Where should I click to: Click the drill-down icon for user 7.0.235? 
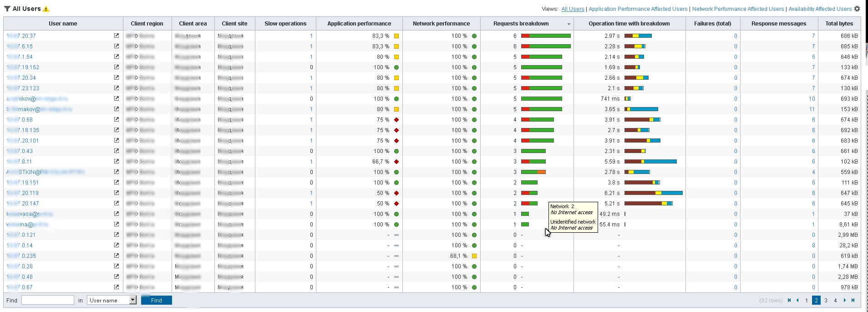click(117, 256)
